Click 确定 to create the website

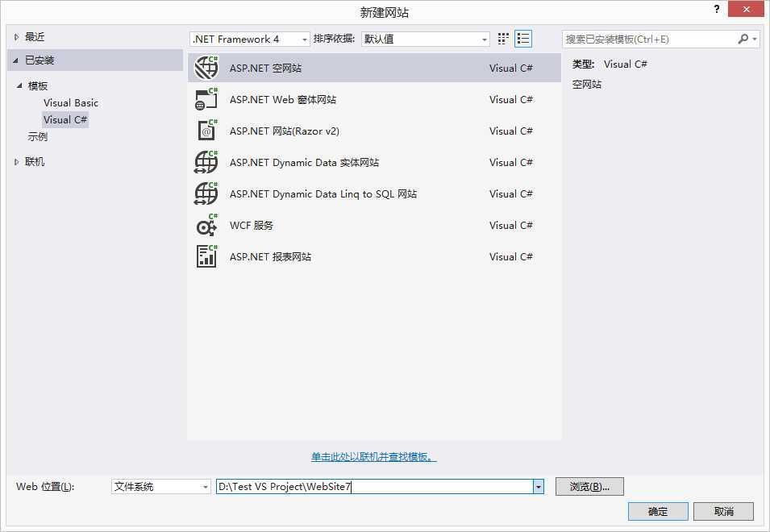click(658, 511)
